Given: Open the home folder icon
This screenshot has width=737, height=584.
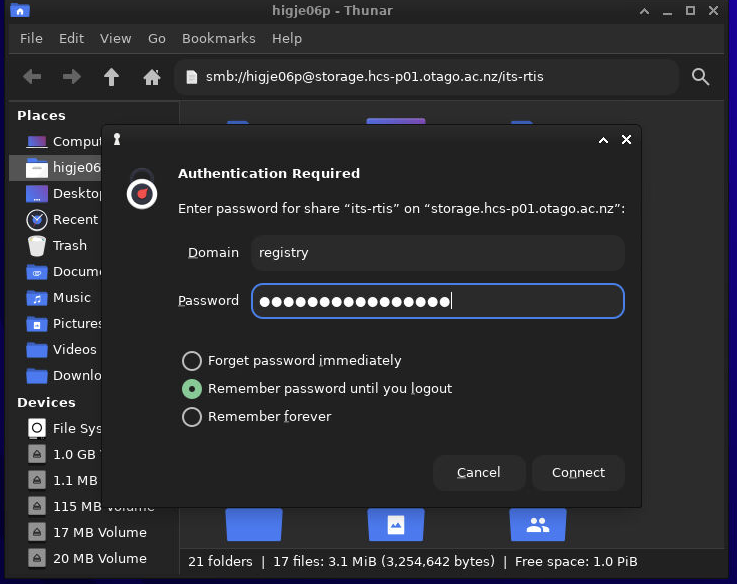Looking at the screenshot, I should point(152,77).
